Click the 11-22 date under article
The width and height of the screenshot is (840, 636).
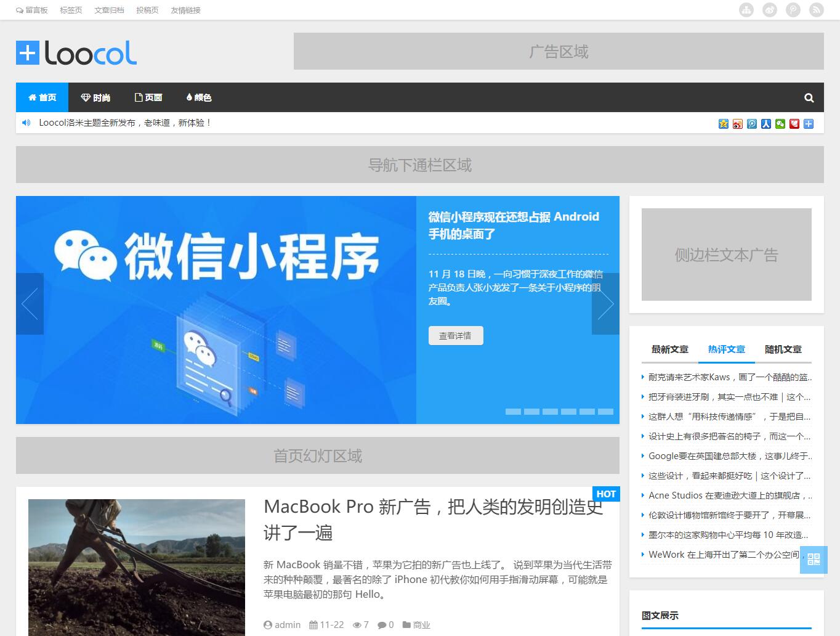(x=332, y=625)
